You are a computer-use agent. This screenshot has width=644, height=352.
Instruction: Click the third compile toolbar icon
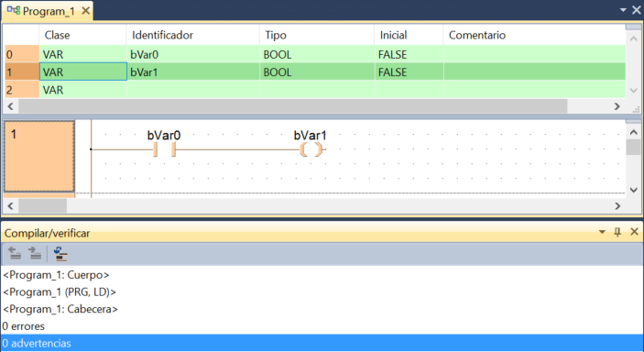pyautogui.click(x=60, y=253)
